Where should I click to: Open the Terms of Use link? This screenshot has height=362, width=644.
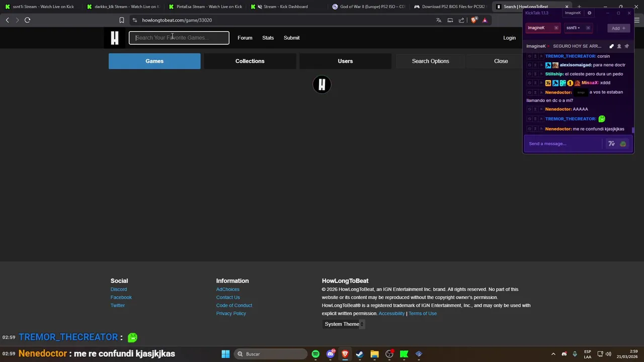coord(423,314)
